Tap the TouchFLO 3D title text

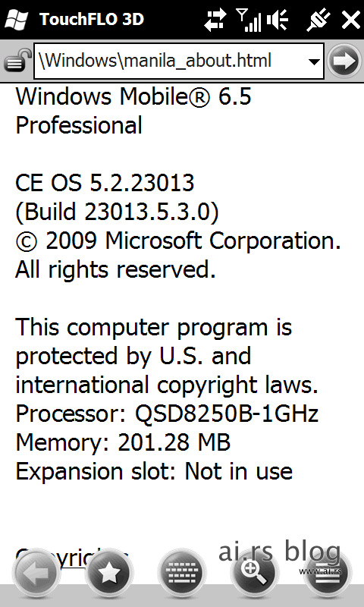coord(92,19)
